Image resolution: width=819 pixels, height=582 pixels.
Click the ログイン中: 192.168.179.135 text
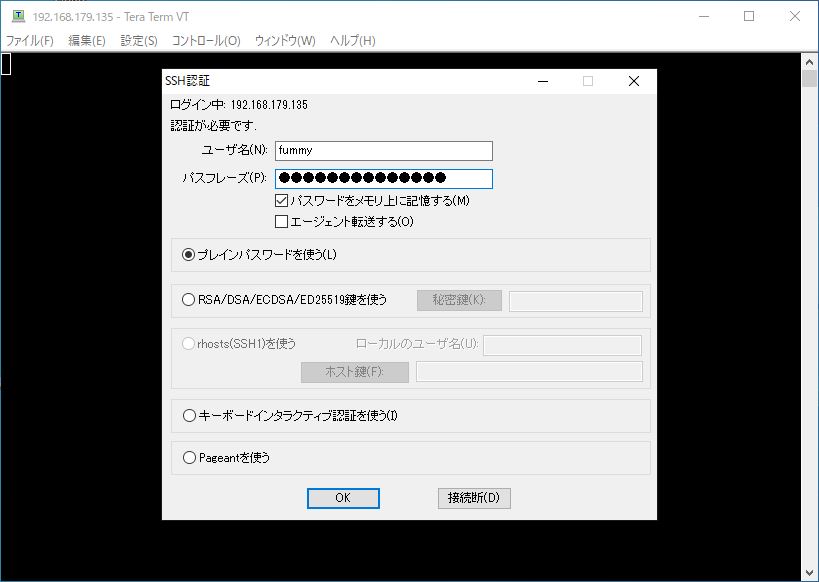coord(239,105)
